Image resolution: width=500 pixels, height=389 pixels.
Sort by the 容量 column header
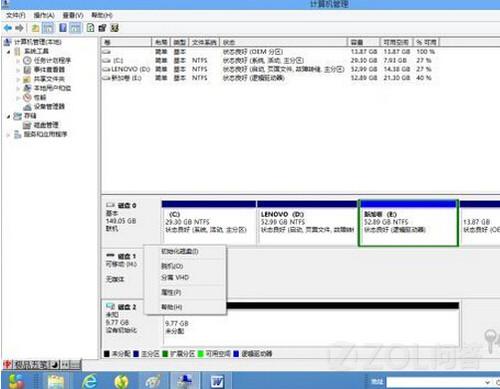pyautogui.click(x=364, y=42)
